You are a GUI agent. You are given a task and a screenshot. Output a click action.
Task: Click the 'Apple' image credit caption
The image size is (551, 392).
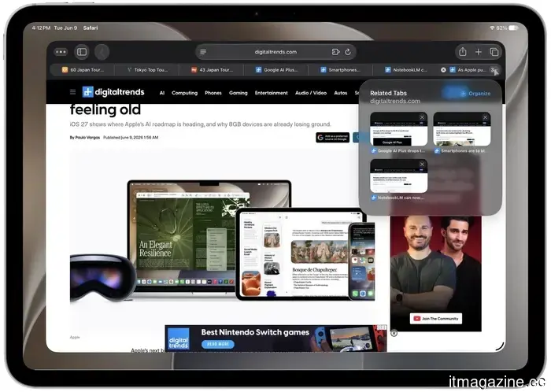pos(75,337)
